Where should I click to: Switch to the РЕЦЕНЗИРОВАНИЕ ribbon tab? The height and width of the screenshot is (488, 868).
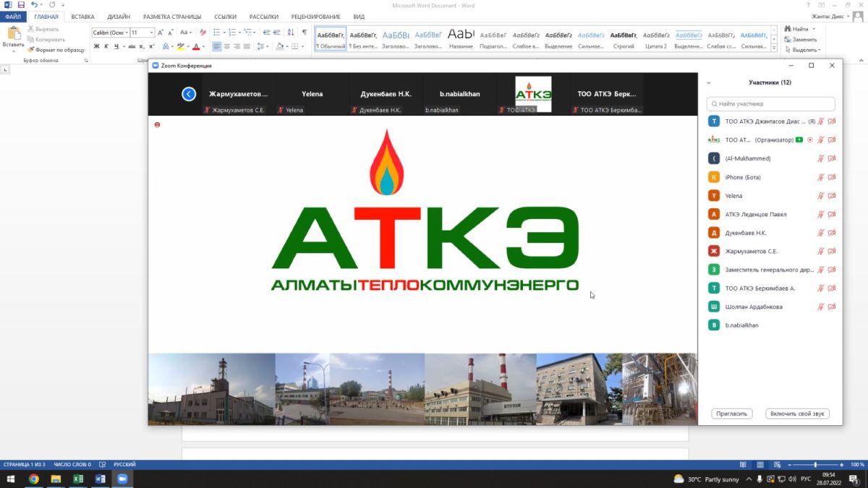pyautogui.click(x=316, y=16)
